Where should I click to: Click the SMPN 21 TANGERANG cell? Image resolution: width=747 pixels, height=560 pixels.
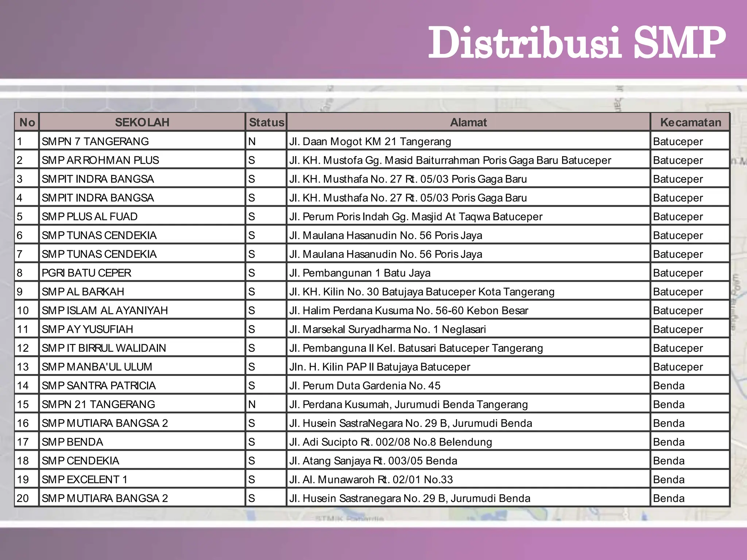[x=142, y=404]
